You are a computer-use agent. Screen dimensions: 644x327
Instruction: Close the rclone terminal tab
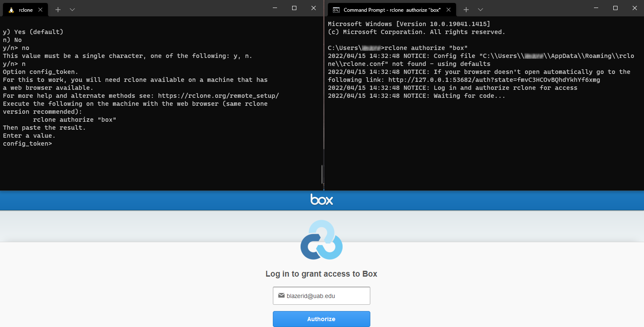click(x=40, y=10)
